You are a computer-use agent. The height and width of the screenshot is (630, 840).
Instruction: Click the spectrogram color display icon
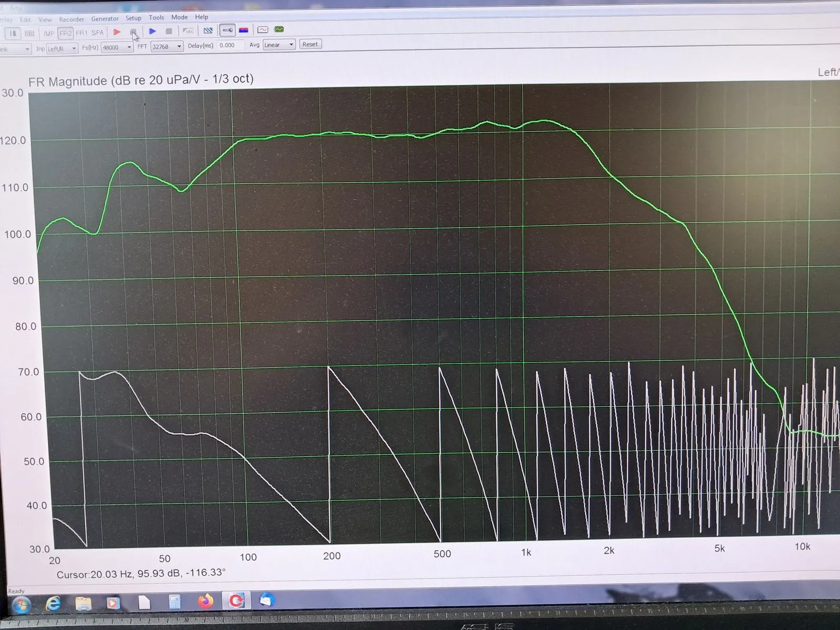(244, 30)
